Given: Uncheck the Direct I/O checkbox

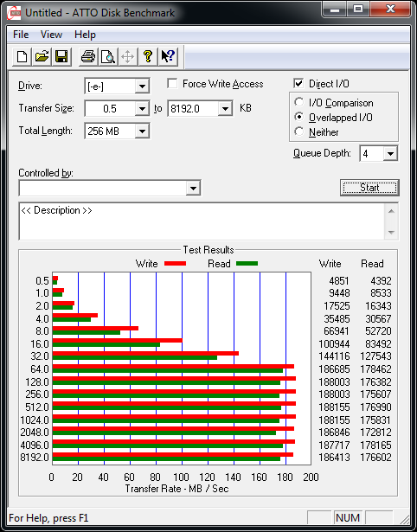Looking at the screenshot, I should [x=298, y=83].
